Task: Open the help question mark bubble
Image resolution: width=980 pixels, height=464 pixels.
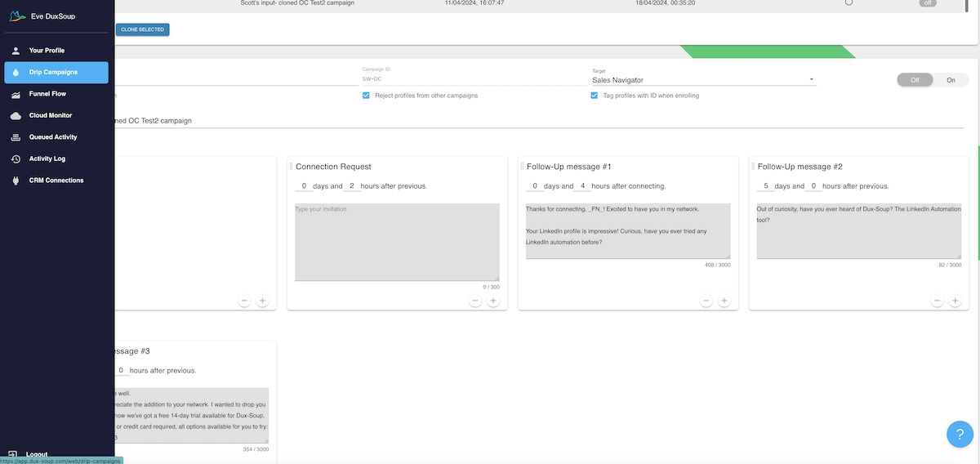Action: (960, 434)
